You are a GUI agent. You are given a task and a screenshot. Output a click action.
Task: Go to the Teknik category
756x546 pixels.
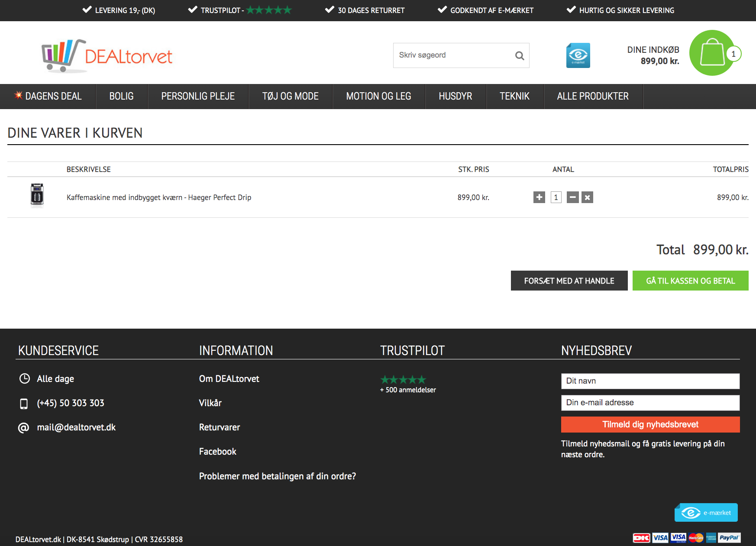(x=514, y=96)
